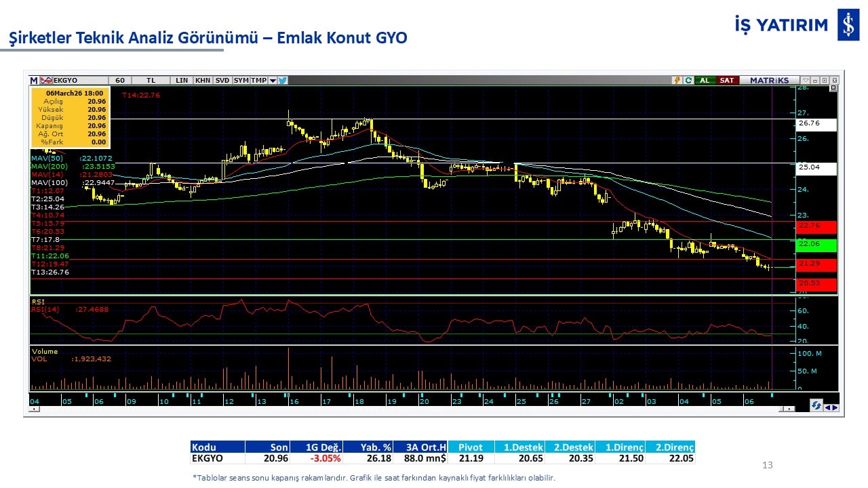Open the Twitter bird icon
Screen dimensions: 868x488
tap(283, 80)
